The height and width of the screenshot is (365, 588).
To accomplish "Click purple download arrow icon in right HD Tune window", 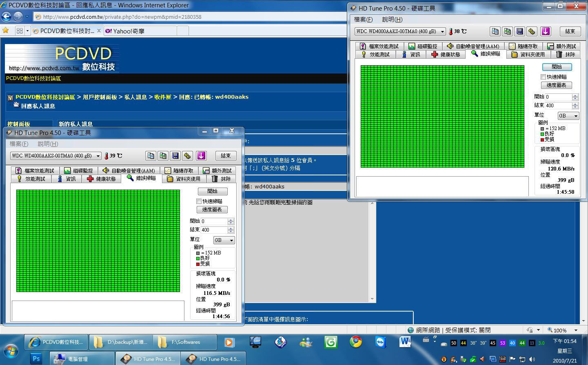I will click(x=546, y=31).
